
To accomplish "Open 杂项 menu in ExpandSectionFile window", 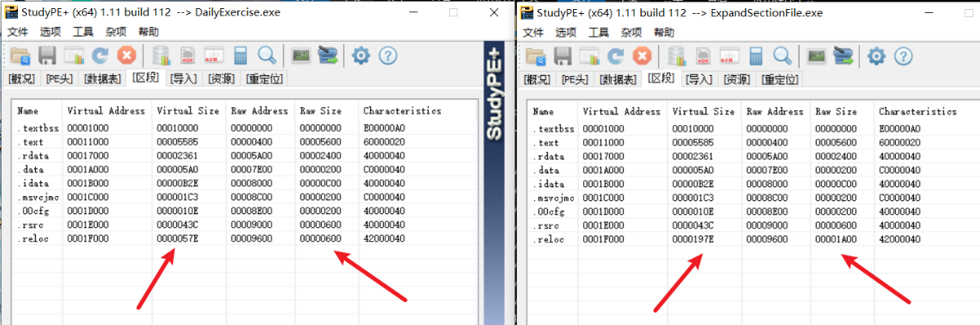I will (631, 33).
